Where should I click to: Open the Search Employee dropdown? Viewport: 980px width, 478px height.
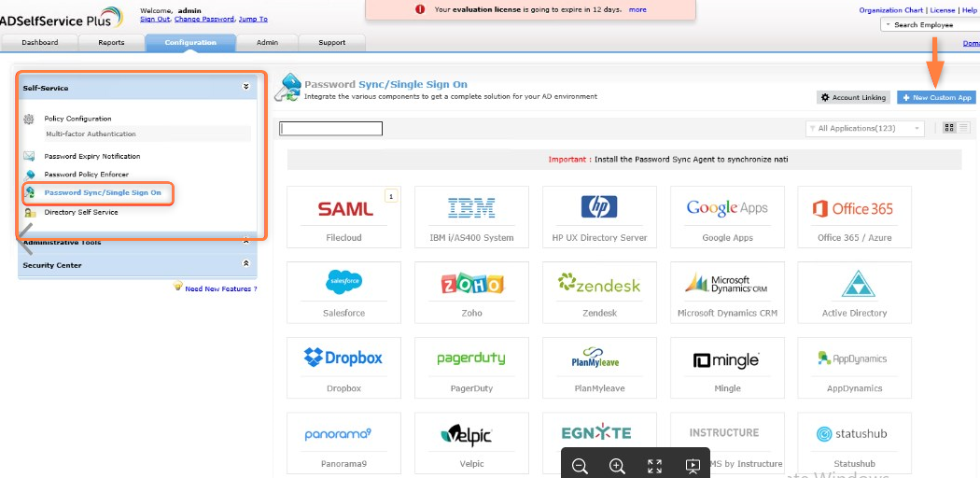click(929, 25)
